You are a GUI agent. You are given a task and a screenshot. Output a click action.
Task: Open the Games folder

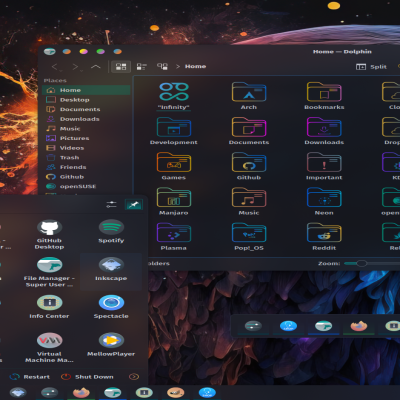point(174,166)
